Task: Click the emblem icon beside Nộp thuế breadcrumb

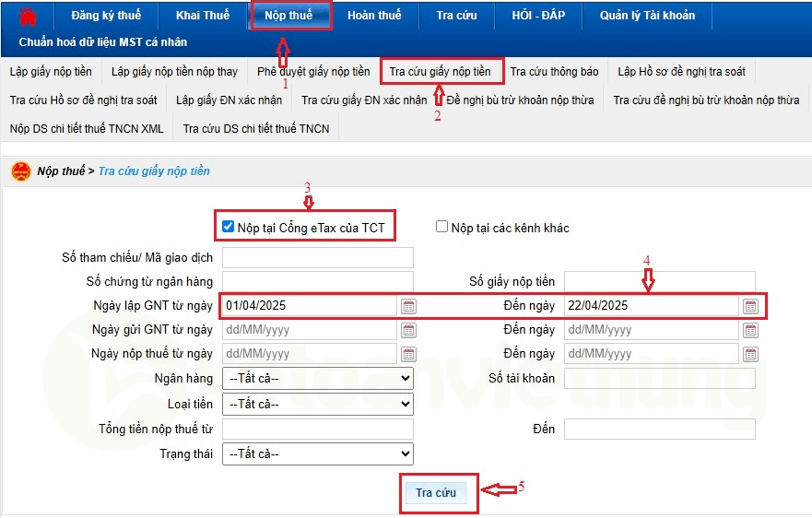Action: pyautogui.click(x=20, y=171)
